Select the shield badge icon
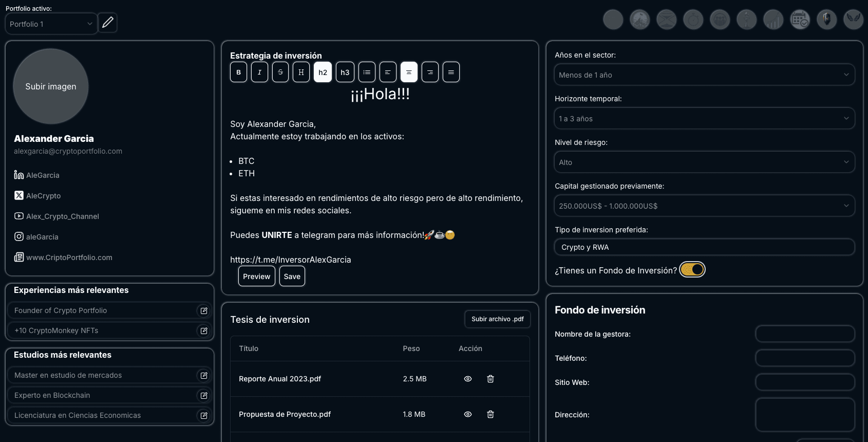The width and height of the screenshot is (868, 442). point(826,20)
